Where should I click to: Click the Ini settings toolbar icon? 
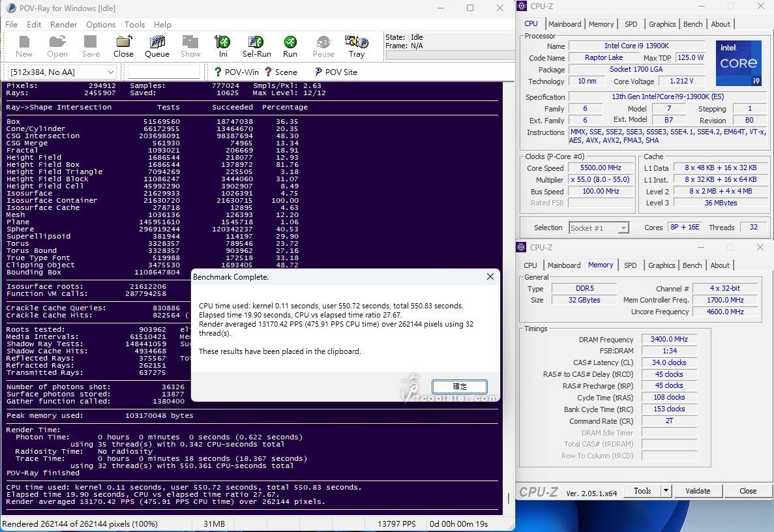point(223,46)
